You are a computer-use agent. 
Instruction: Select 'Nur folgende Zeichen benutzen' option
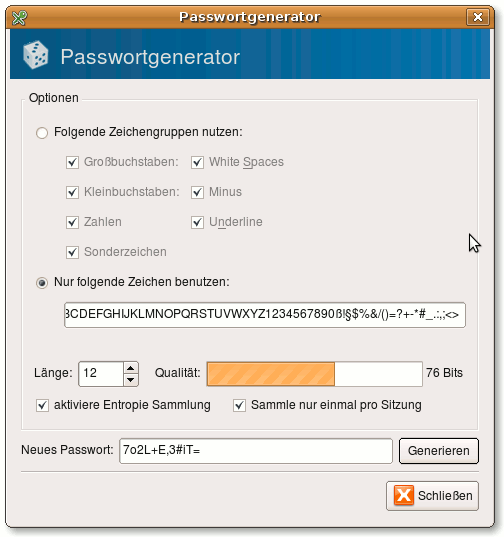point(42,283)
